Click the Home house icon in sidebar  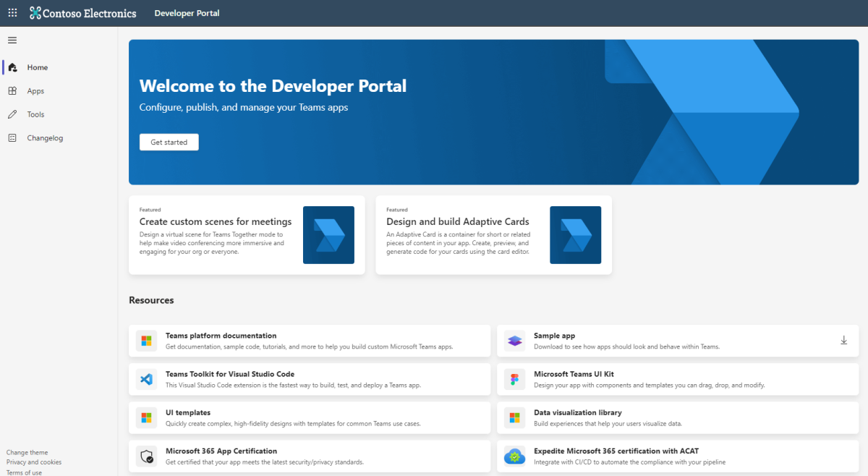[x=12, y=67]
